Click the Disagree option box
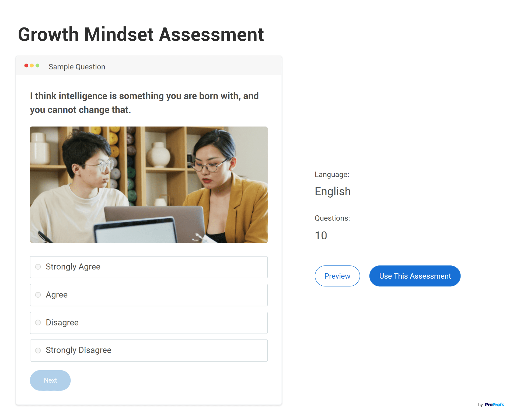The image size is (517, 420). pos(149,323)
